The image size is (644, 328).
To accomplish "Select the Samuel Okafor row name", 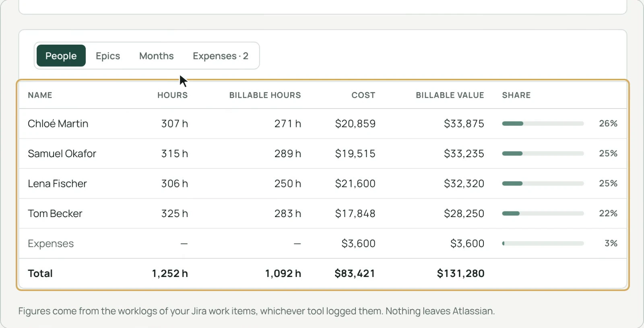I will [x=62, y=154].
